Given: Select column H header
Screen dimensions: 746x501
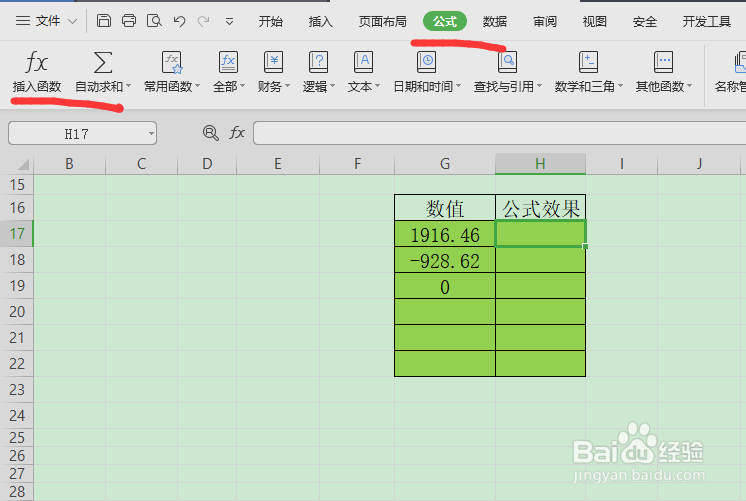Looking at the screenshot, I should [x=540, y=164].
